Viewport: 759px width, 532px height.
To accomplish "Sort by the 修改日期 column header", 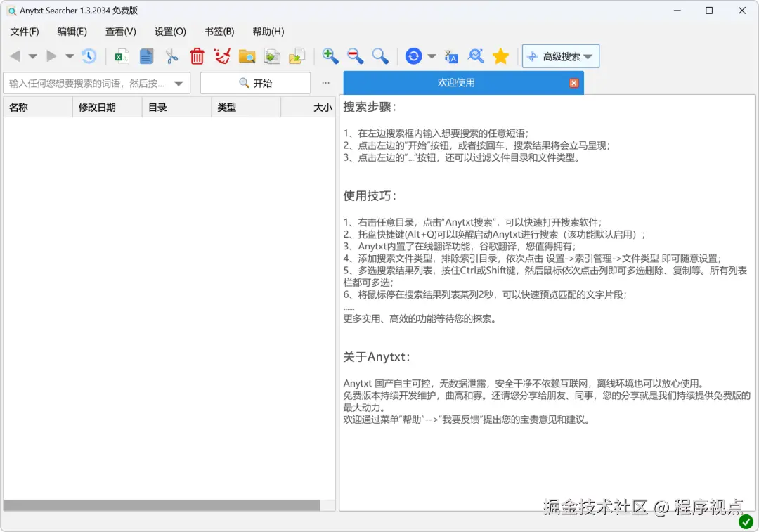I will (107, 107).
